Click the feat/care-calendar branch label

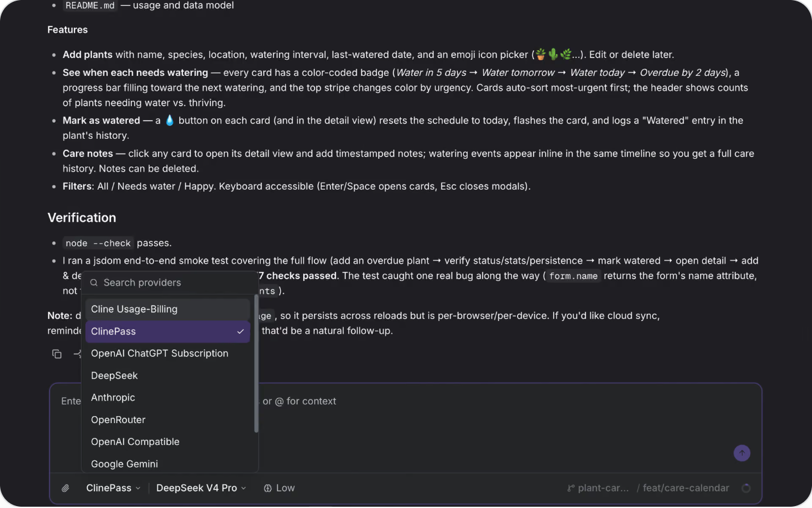point(686,488)
